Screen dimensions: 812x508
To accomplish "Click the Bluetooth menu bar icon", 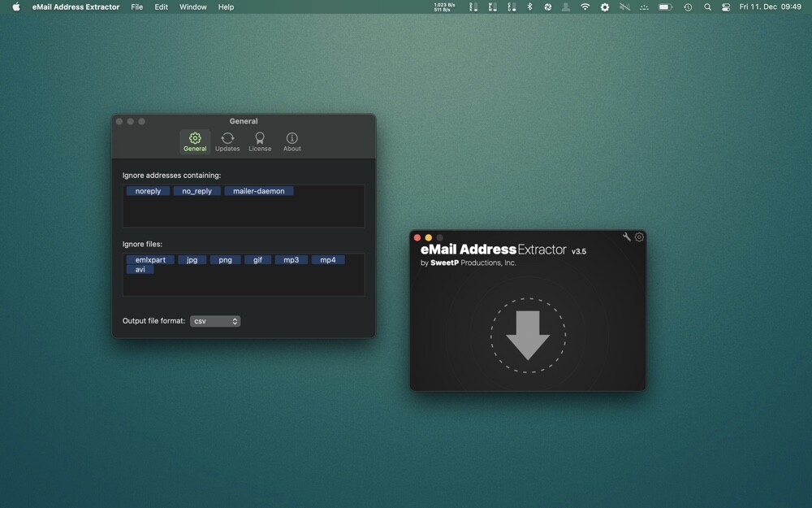I will [529, 7].
